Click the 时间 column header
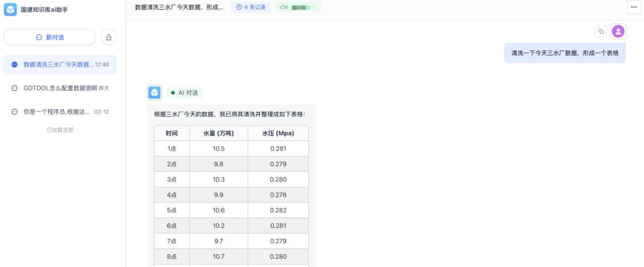This screenshot has width=644, height=267. [x=172, y=133]
